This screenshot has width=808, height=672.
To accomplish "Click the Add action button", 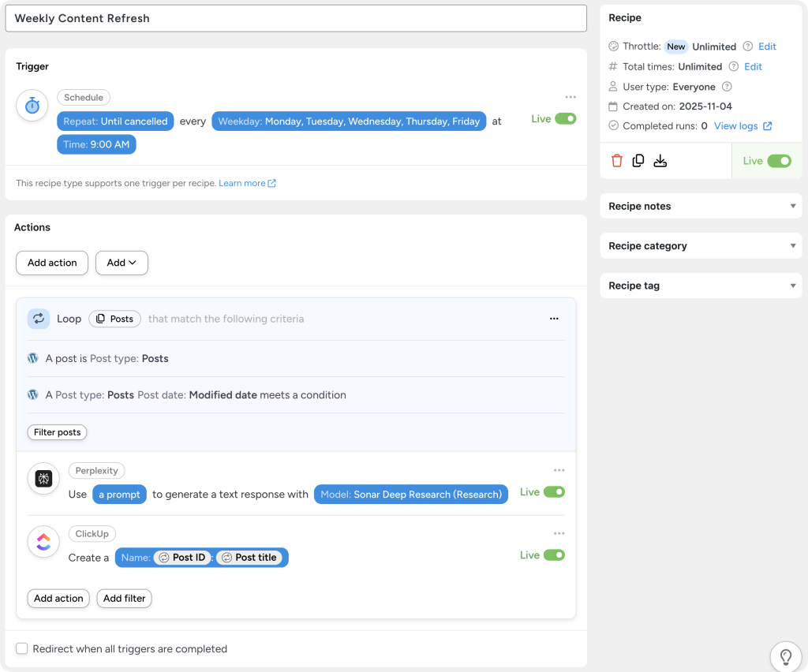I will (52, 263).
